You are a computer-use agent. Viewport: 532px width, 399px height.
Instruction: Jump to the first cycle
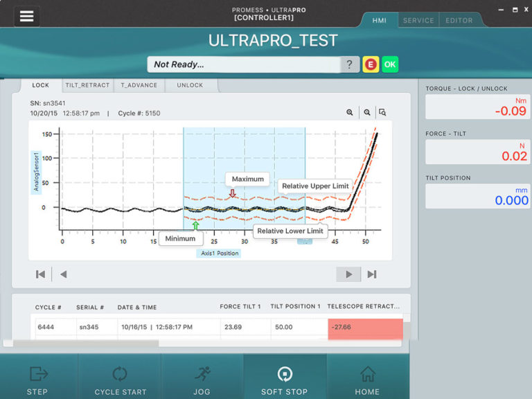40,274
